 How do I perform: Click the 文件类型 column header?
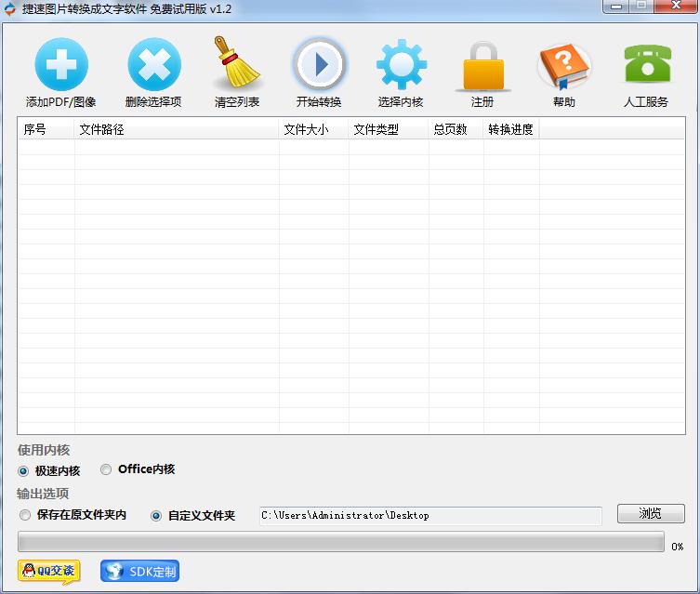(389, 129)
